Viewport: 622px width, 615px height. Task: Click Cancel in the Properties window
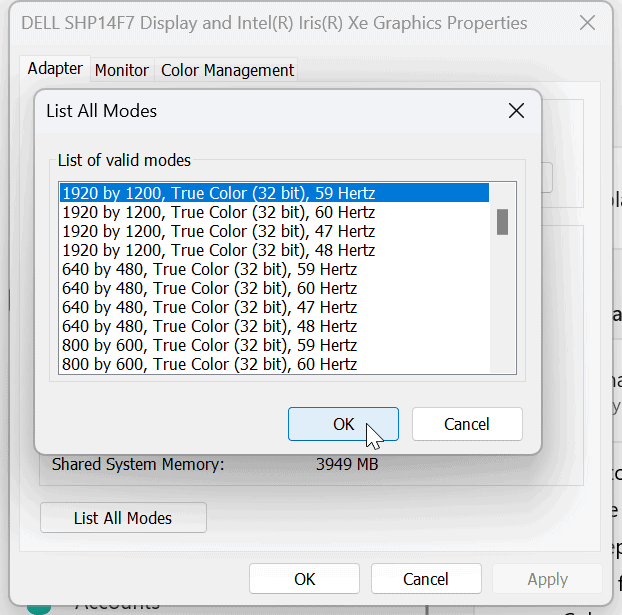tap(426, 579)
